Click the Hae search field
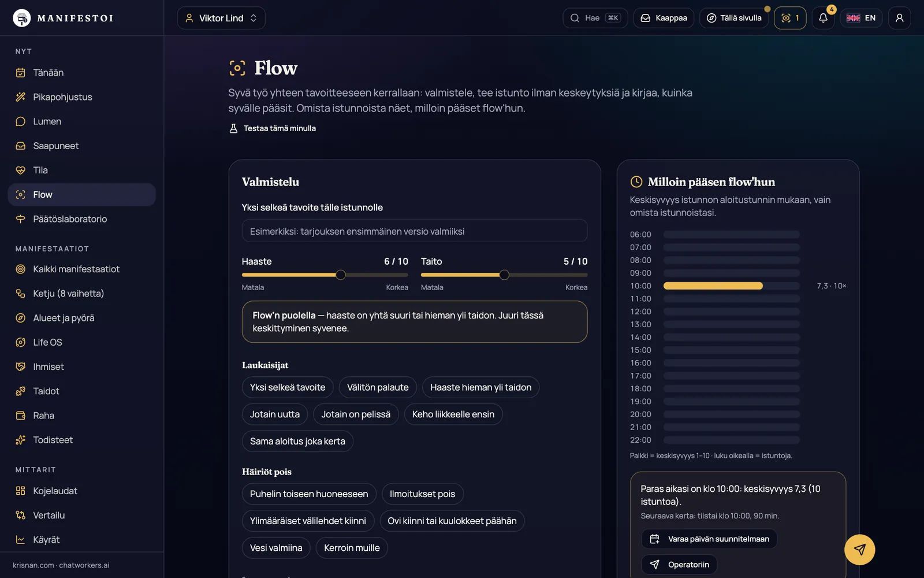The image size is (924, 578). (595, 18)
